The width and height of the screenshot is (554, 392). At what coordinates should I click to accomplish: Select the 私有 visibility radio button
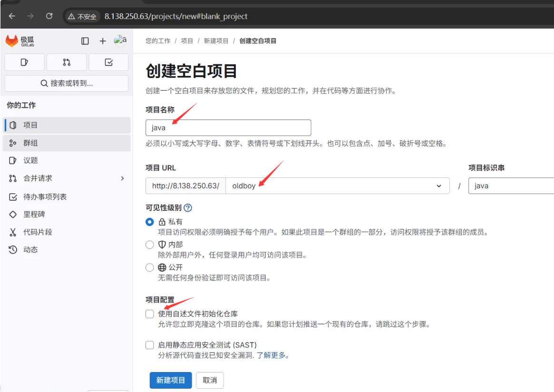click(x=150, y=222)
